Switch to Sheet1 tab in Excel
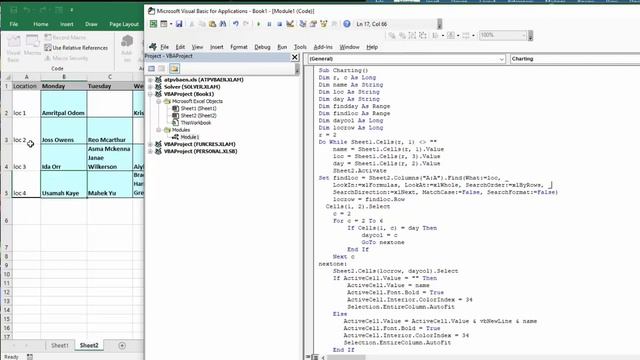 pyautogui.click(x=60, y=345)
